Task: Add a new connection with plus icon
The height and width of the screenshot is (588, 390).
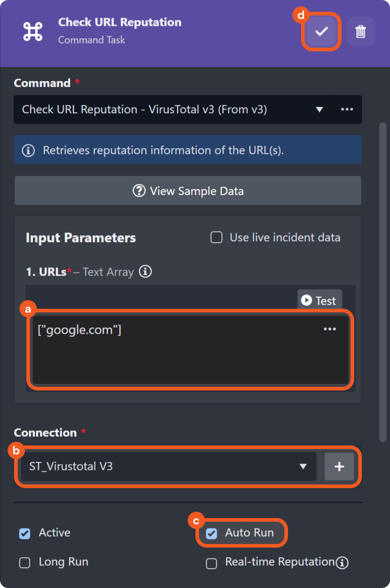Action: [x=339, y=466]
